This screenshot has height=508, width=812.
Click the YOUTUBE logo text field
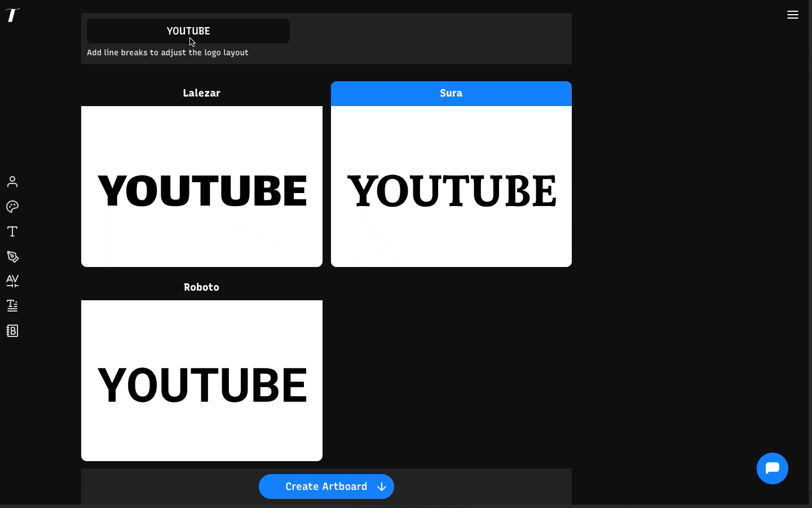click(188, 31)
